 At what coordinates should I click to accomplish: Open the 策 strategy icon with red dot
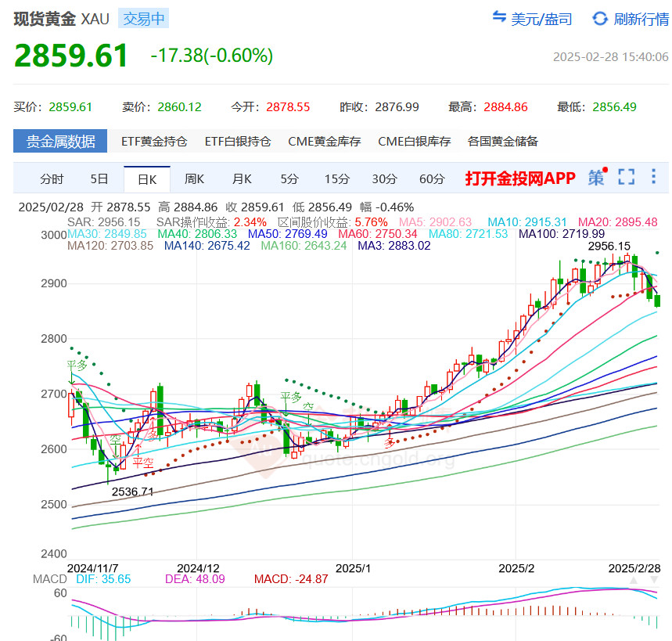(597, 178)
